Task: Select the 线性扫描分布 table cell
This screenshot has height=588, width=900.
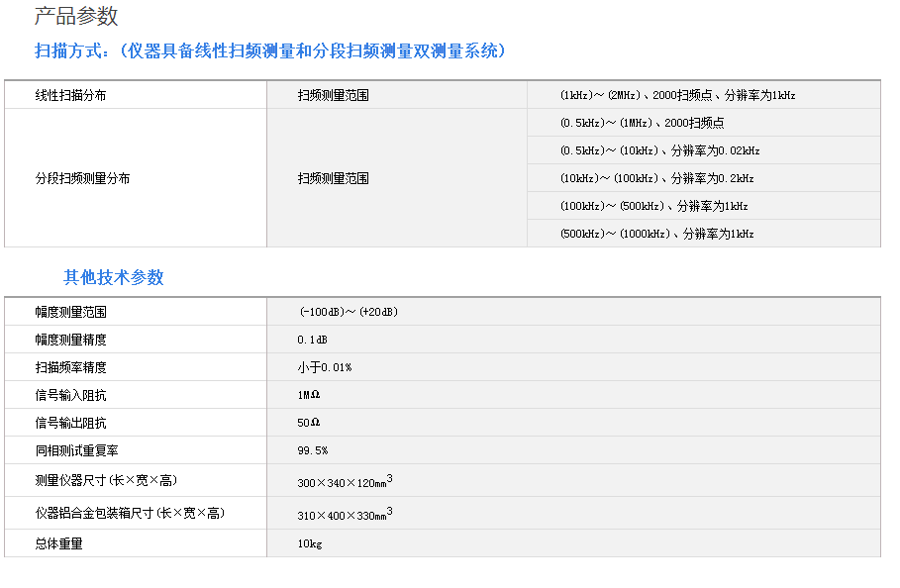Action: [x=70, y=95]
